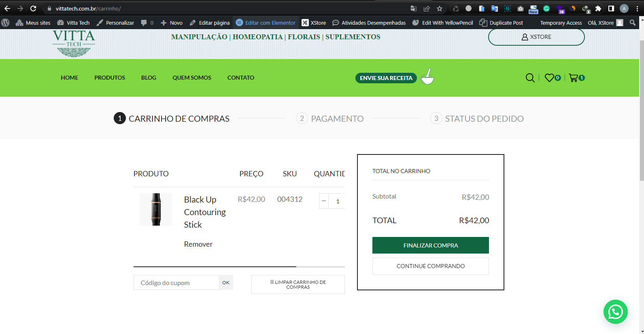Click CONTINUE COMPRANDO
Screen dimensions: 644x334
(431, 266)
